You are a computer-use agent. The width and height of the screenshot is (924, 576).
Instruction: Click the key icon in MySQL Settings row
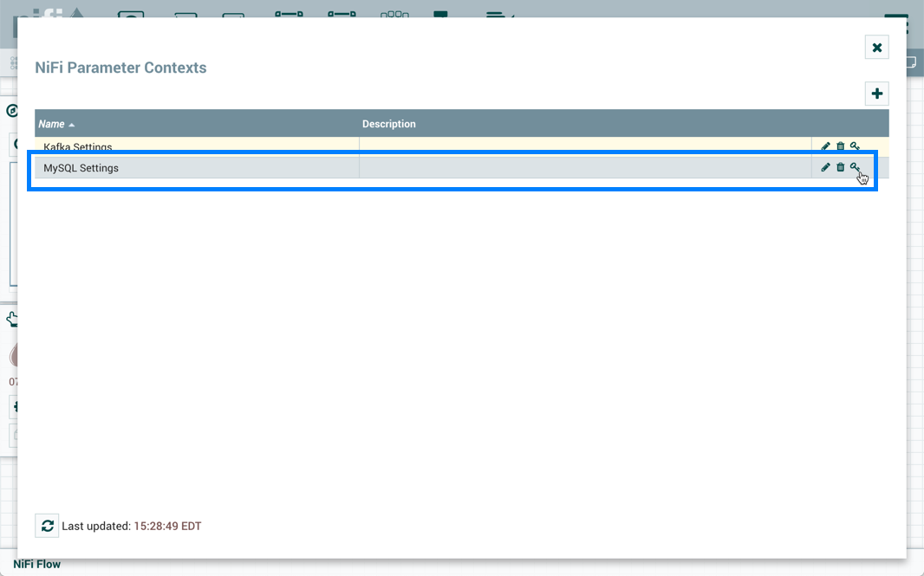[855, 167]
